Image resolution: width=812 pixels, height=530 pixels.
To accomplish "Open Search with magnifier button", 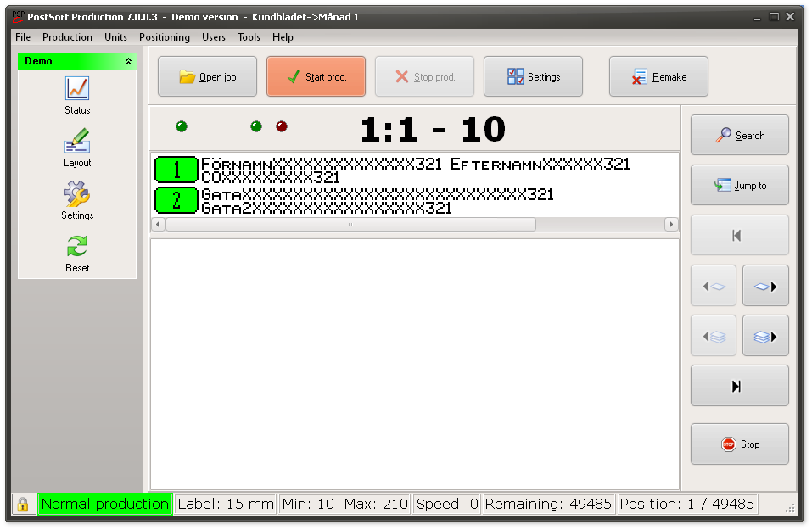I will click(740, 135).
